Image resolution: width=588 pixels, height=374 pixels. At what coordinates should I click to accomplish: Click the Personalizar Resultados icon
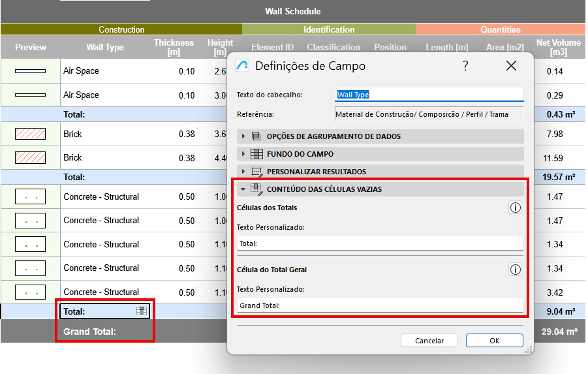click(257, 172)
